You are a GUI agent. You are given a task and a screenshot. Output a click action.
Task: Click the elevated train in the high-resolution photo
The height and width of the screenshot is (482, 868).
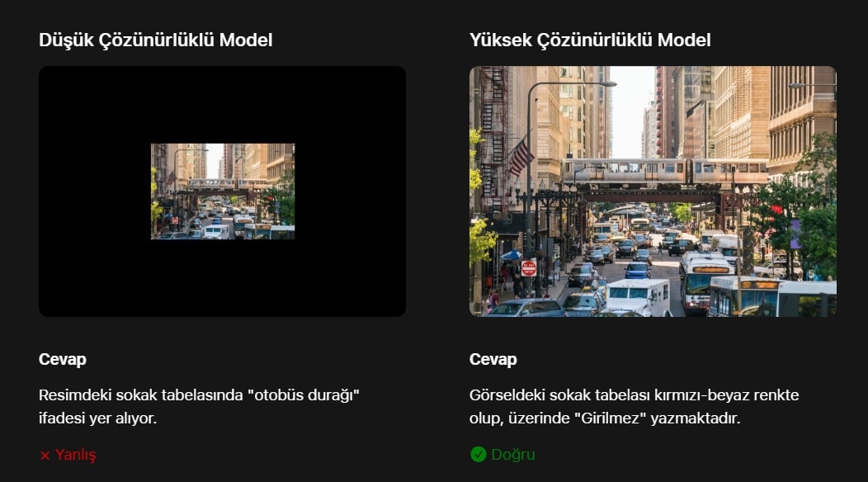coord(664,171)
